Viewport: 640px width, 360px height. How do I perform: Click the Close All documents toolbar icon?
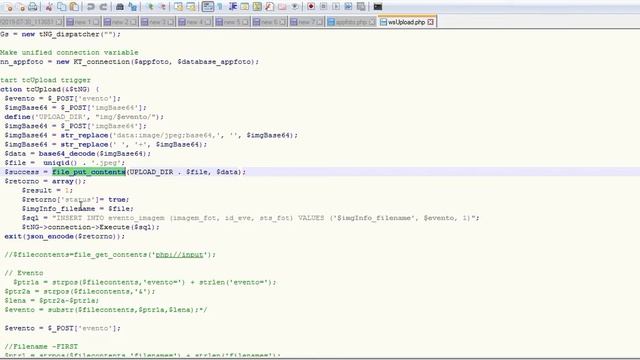[20, 7]
